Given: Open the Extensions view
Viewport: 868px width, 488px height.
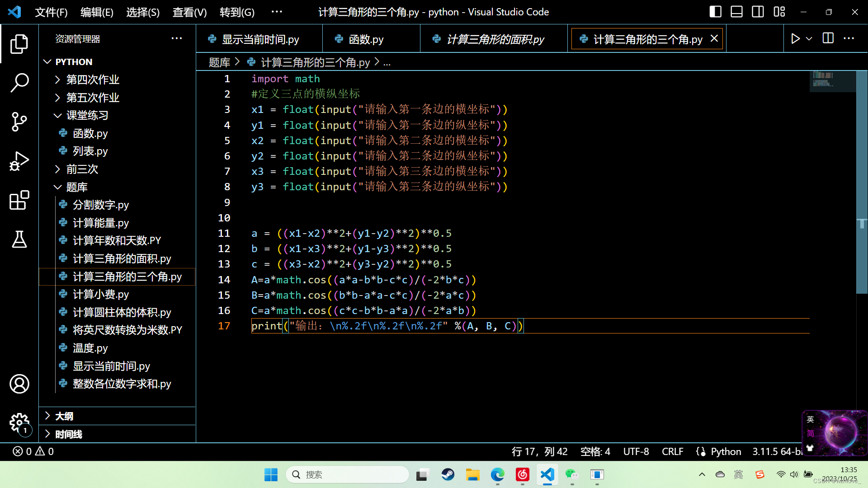Looking at the screenshot, I should point(19,200).
